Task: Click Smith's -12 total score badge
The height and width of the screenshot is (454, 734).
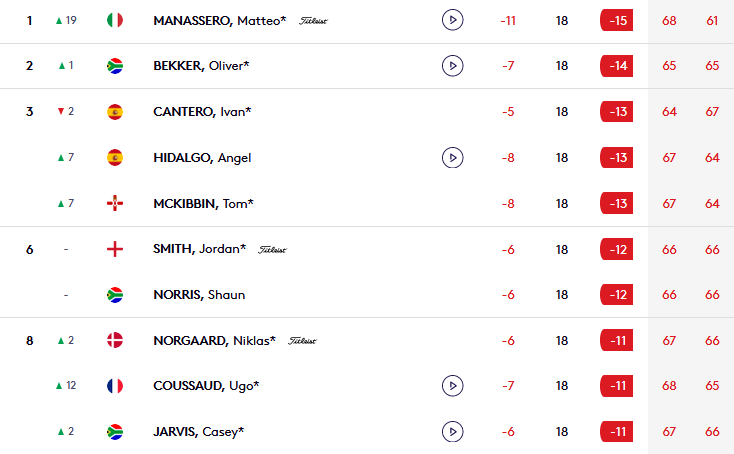Action: 617,249
